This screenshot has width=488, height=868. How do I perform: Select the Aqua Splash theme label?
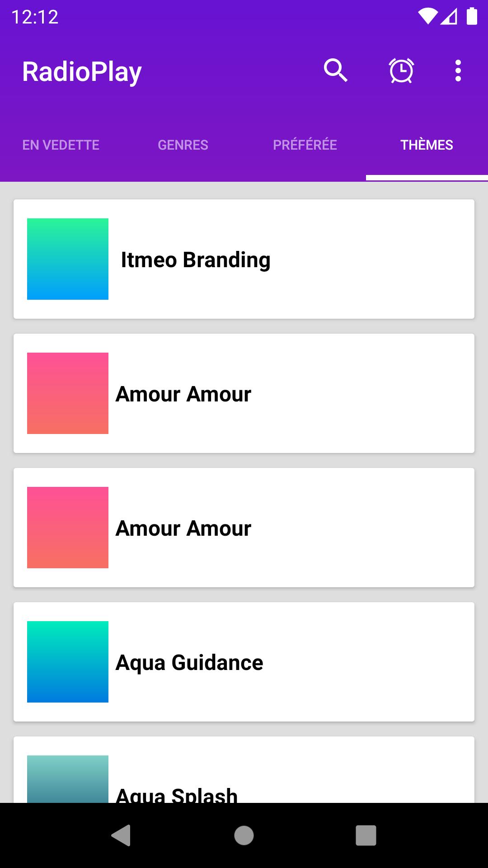(177, 795)
